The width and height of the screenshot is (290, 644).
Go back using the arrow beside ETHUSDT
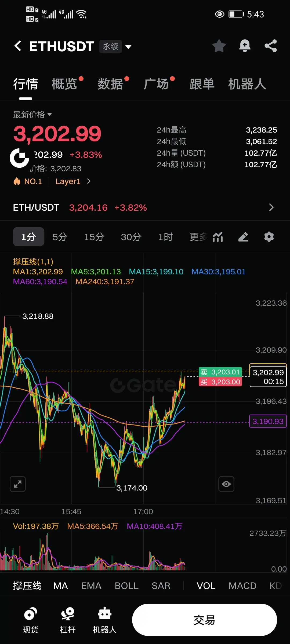coord(18,46)
